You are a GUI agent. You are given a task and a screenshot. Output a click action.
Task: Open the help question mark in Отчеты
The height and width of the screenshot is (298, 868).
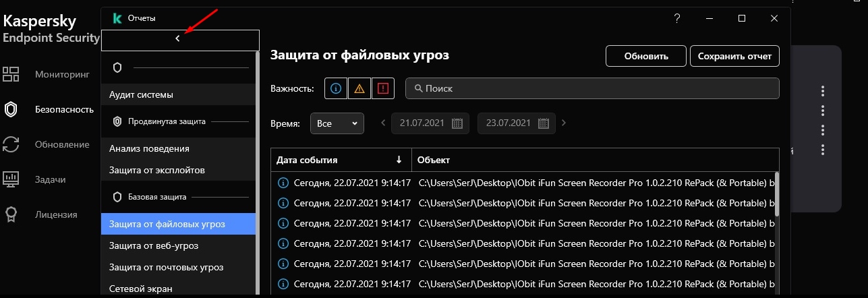677,18
